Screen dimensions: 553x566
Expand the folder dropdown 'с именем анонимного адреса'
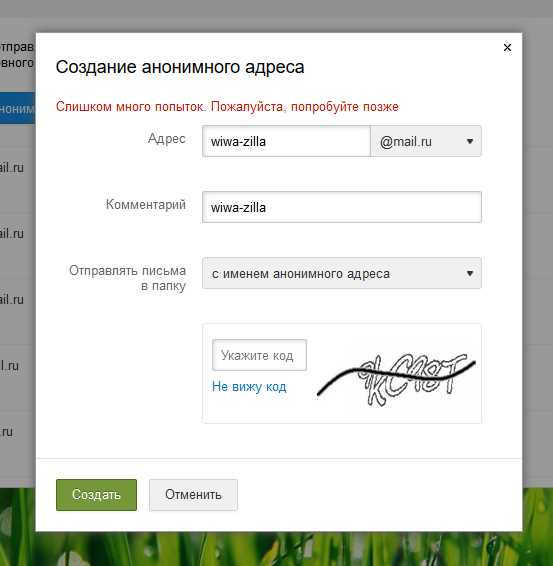pyautogui.click(x=342, y=273)
